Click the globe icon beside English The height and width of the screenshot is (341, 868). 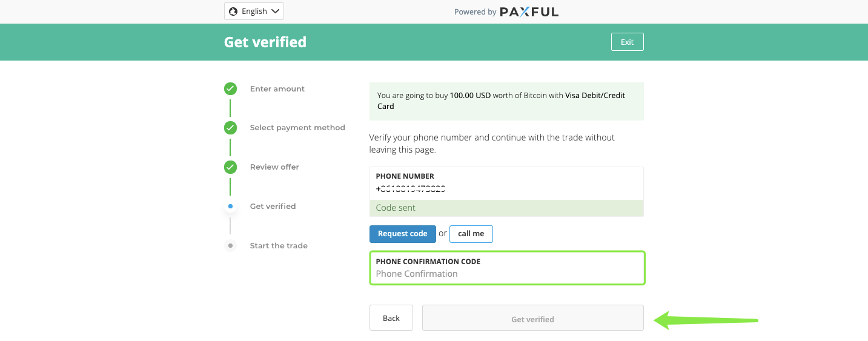click(233, 12)
